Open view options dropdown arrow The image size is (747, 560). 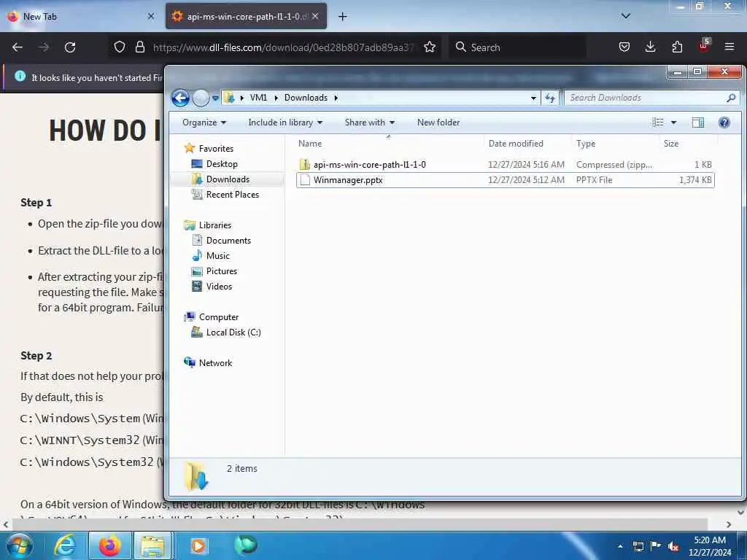tap(673, 122)
